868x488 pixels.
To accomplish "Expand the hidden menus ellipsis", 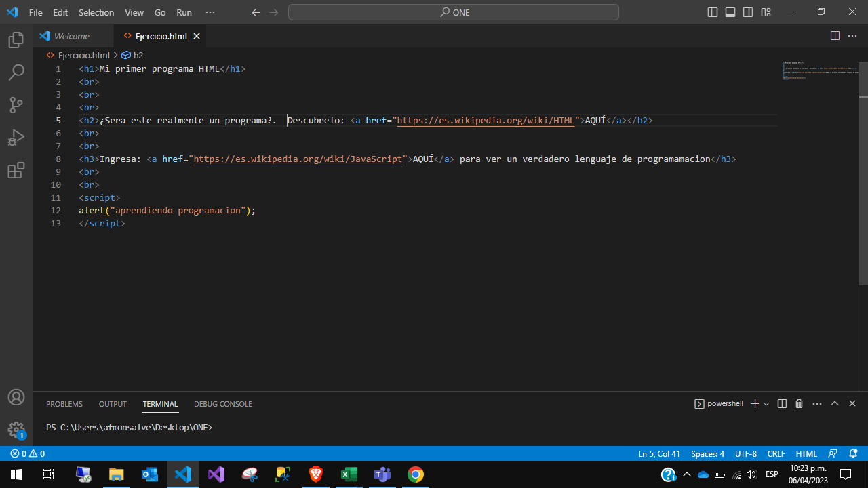I will pos(210,12).
